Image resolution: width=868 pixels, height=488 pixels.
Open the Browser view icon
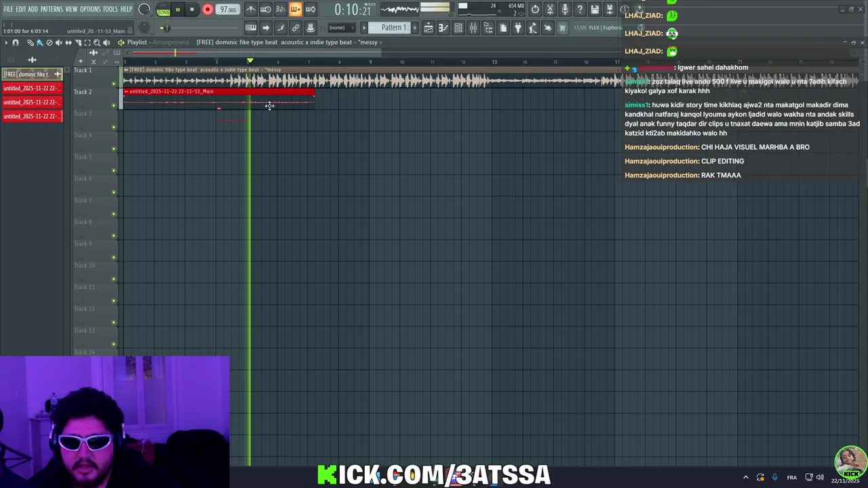coord(488,28)
